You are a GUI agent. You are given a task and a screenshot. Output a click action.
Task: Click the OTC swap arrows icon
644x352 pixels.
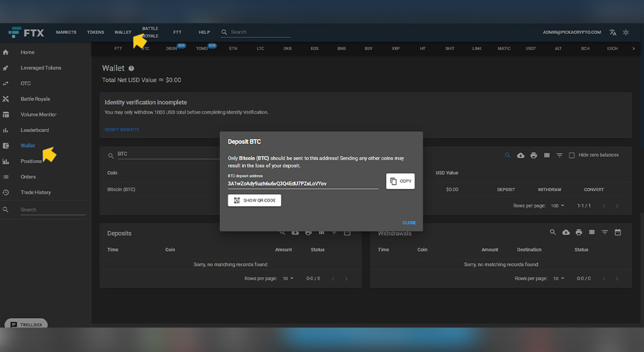[6, 83]
